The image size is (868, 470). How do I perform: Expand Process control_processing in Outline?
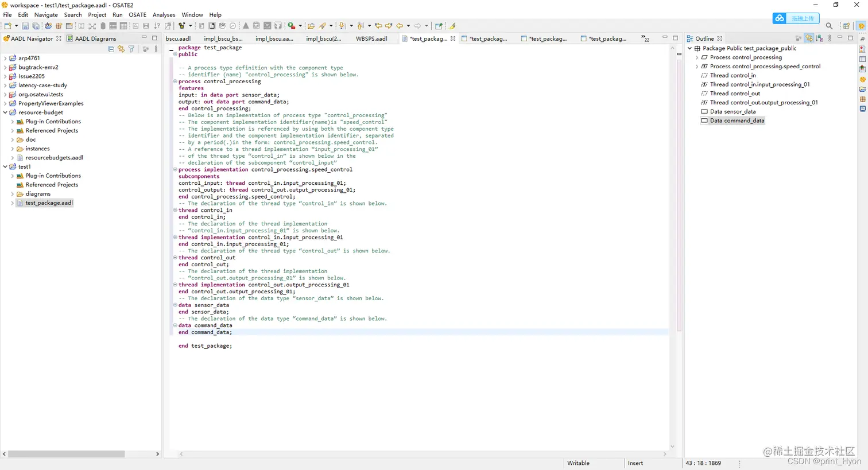tap(697, 57)
